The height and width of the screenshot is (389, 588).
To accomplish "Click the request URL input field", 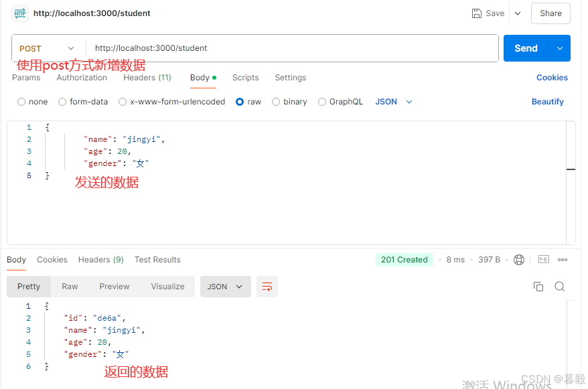I will click(x=292, y=48).
